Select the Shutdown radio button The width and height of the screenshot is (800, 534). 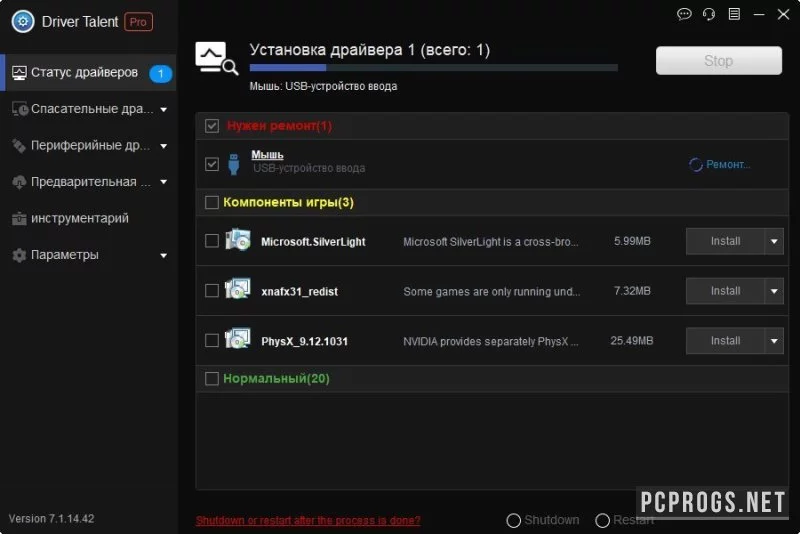(513, 520)
